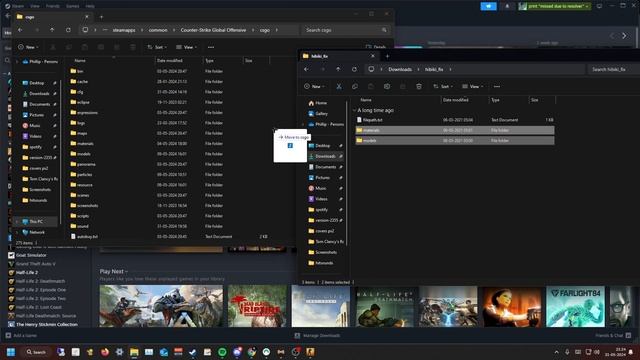The width and height of the screenshot is (640, 360).
Task: Open Sort dropdown in hibiki_fix window
Action: (x=443, y=87)
